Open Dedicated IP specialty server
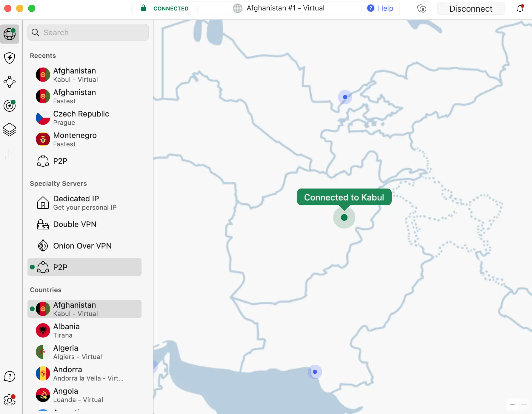The width and height of the screenshot is (532, 414). click(84, 203)
